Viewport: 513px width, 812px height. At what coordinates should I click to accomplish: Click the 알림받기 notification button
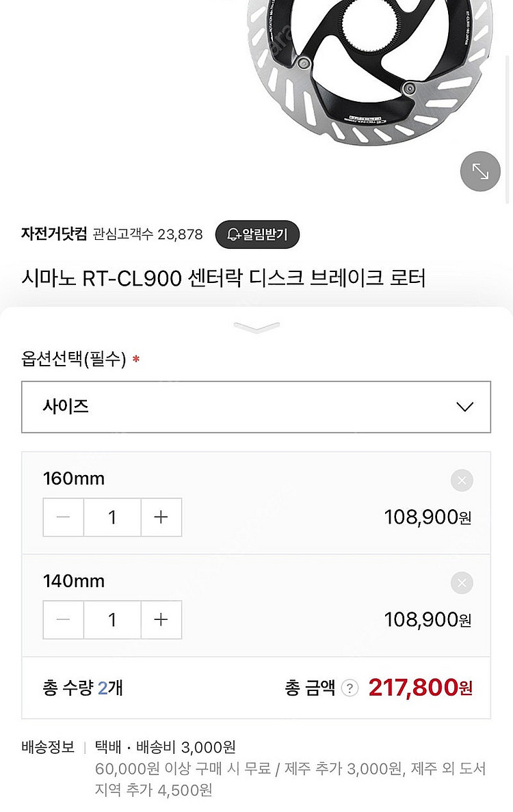tap(257, 235)
